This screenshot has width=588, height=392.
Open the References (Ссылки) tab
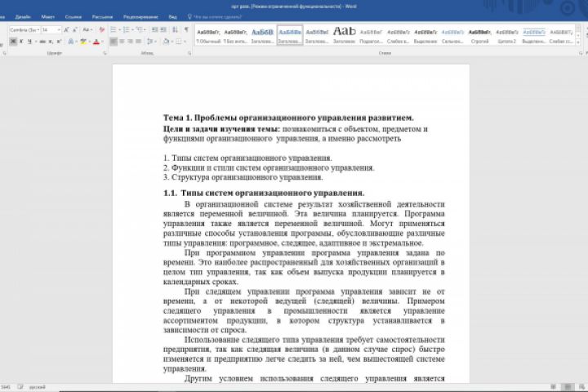click(73, 17)
